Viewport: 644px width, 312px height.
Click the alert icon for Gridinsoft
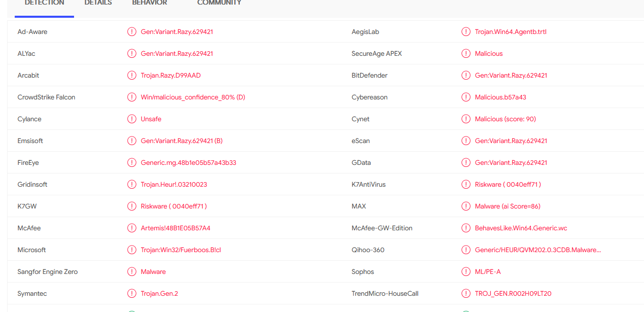click(132, 184)
